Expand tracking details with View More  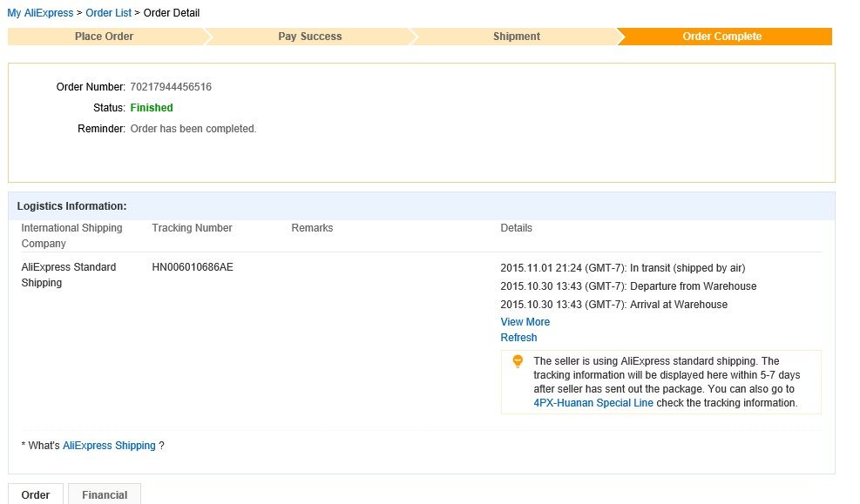tap(525, 322)
